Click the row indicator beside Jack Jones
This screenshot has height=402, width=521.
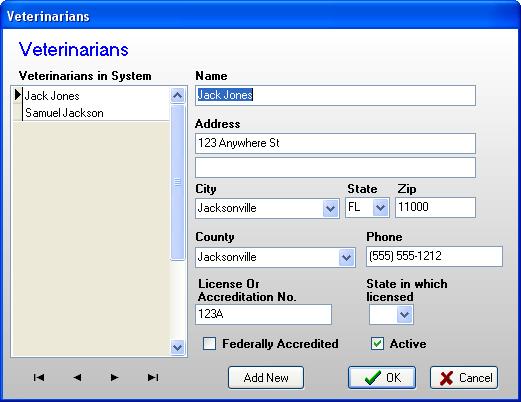click(x=17, y=96)
